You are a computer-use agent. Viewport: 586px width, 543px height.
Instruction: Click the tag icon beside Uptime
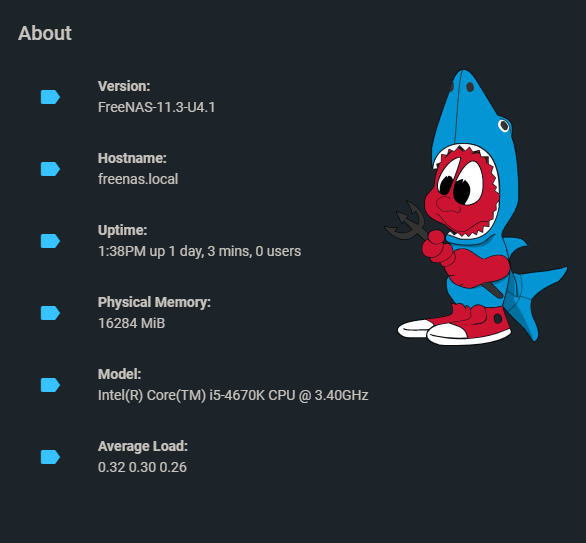[50, 241]
